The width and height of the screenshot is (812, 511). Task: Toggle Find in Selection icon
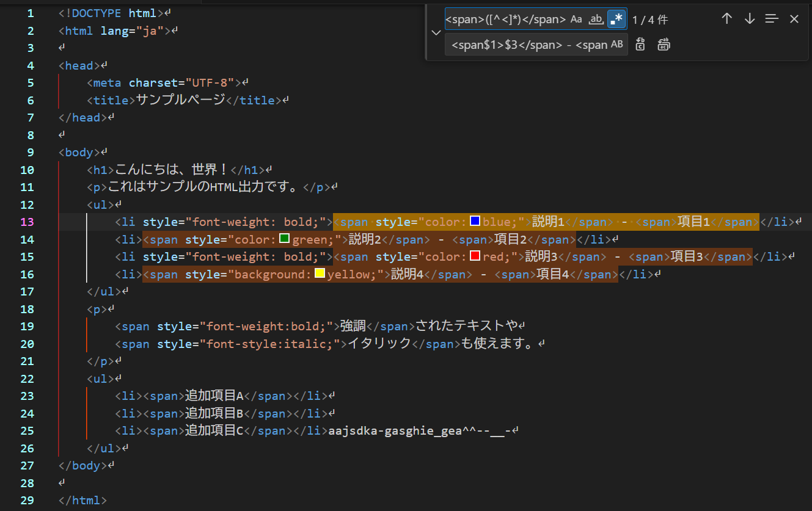772,19
